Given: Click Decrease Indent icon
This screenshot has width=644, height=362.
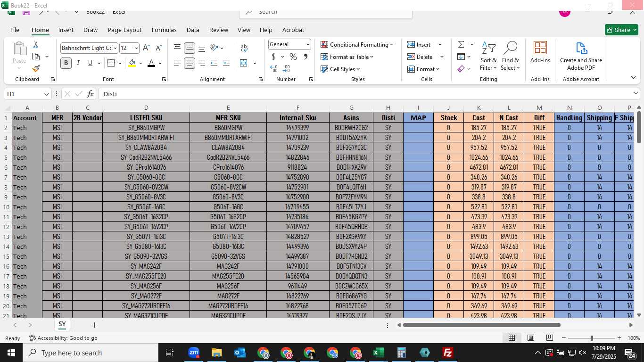Looking at the screenshot, I should click(x=214, y=63).
